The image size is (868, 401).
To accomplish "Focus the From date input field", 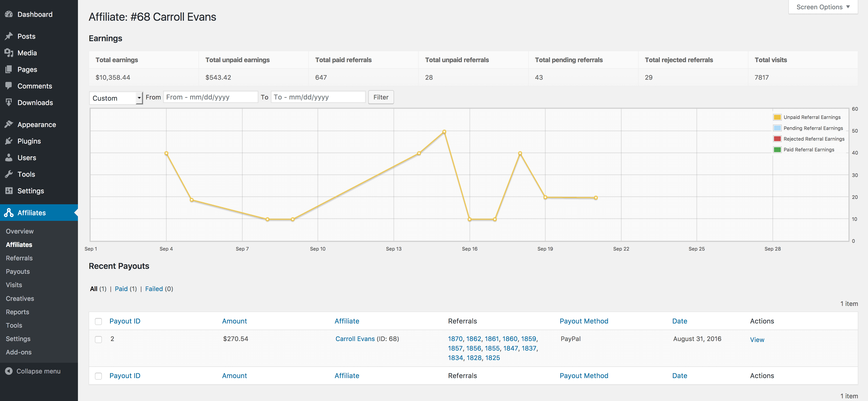I will click(211, 97).
